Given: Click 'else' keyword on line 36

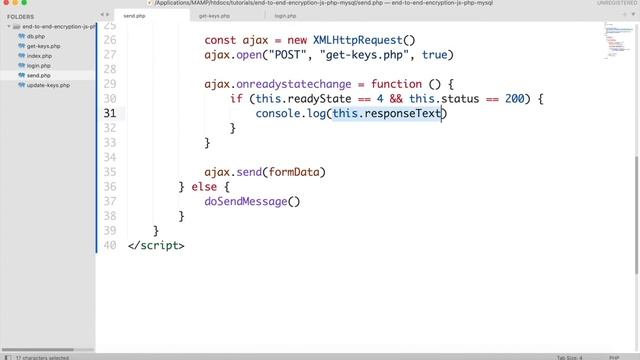Looking at the screenshot, I should coord(204,187).
